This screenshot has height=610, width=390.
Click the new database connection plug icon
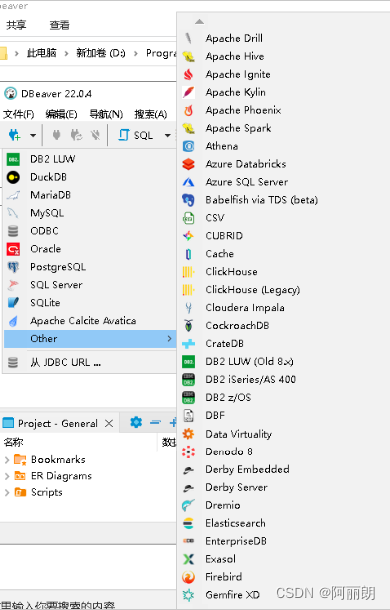(14, 135)
